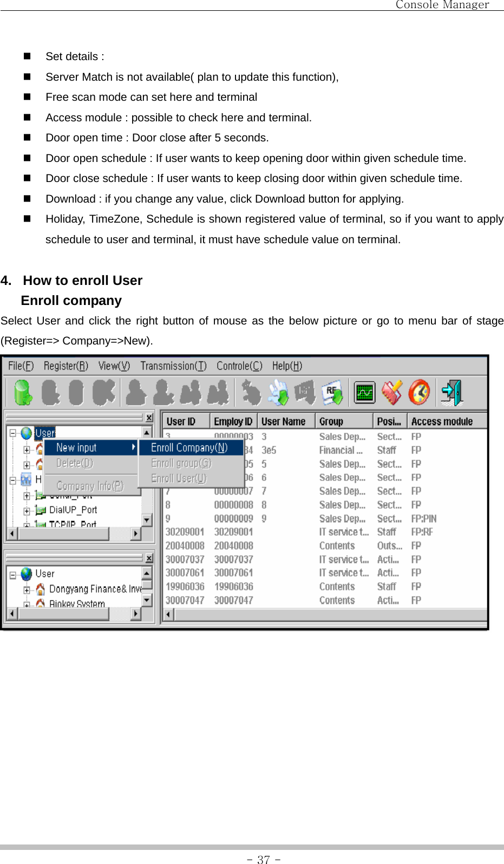
Task: Sort by Employ ID column header
Action: [x=233, y=421]
